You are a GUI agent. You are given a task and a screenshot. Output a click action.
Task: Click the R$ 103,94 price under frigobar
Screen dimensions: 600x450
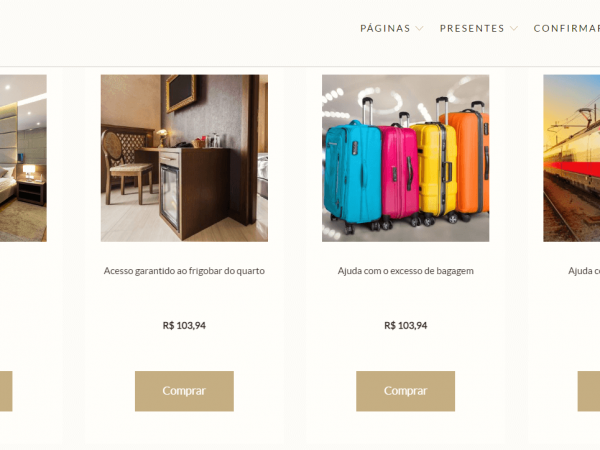click(184, 326)
